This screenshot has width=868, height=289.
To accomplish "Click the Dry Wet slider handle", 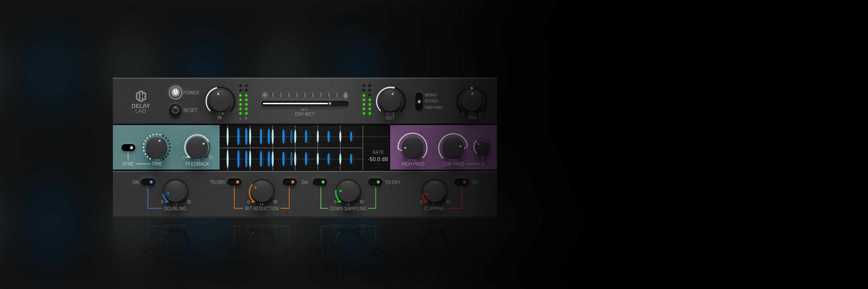I will pyautogui.click(x=330, y=104).
